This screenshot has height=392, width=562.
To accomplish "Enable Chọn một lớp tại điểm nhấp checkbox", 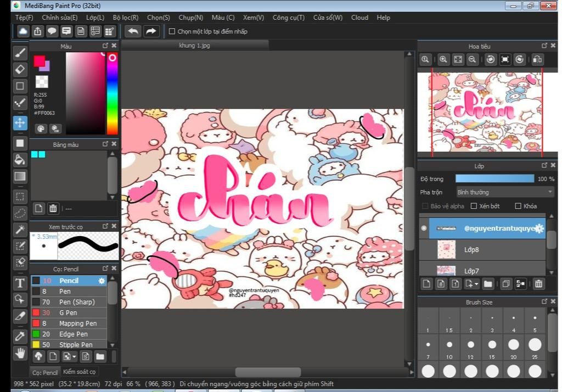I will tap(172, 31).
